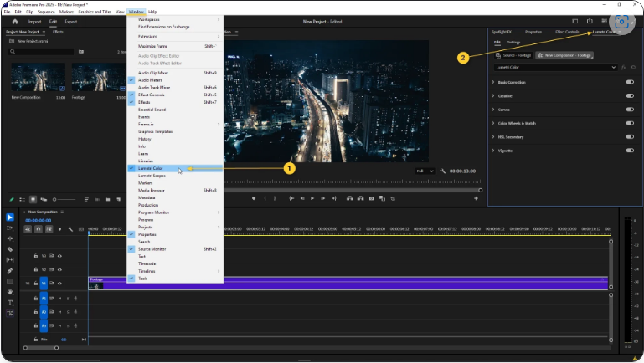Toggle lock on track A1

click(x=36, y=299)
